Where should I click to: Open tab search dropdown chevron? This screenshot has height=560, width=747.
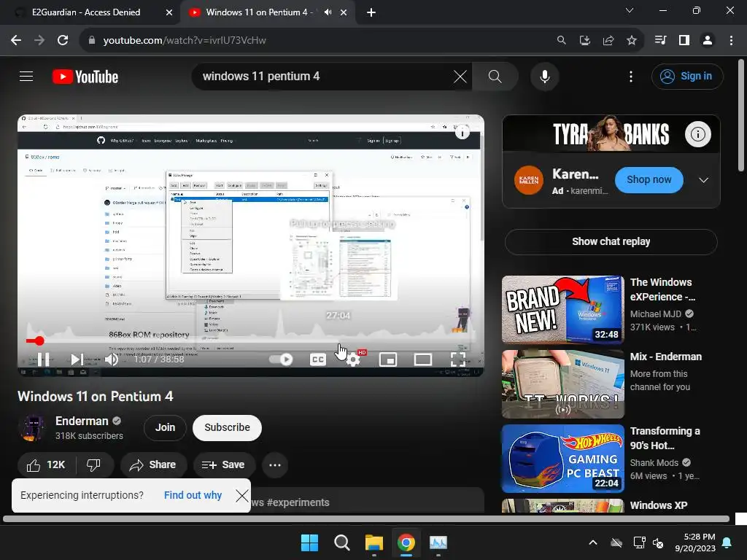pos(630,10)
